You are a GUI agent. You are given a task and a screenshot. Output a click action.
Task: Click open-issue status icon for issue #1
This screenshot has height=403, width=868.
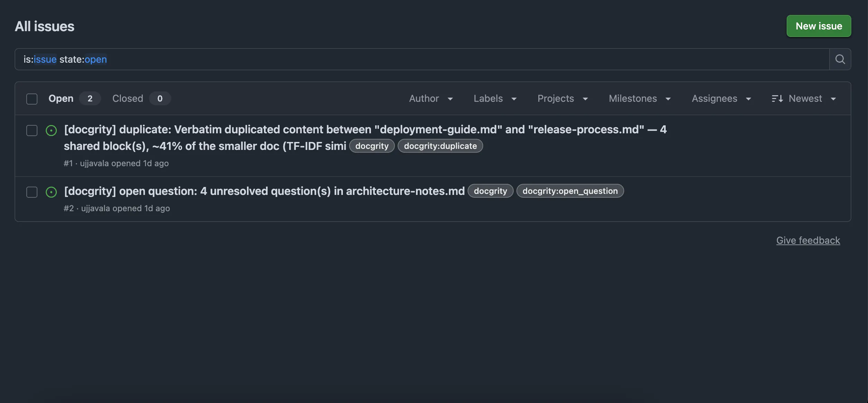pos(51,131)
